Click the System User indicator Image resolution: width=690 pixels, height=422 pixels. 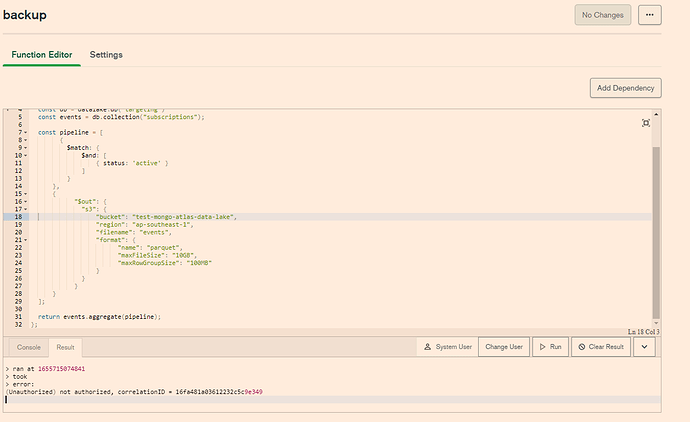click(x=446, y=347)
